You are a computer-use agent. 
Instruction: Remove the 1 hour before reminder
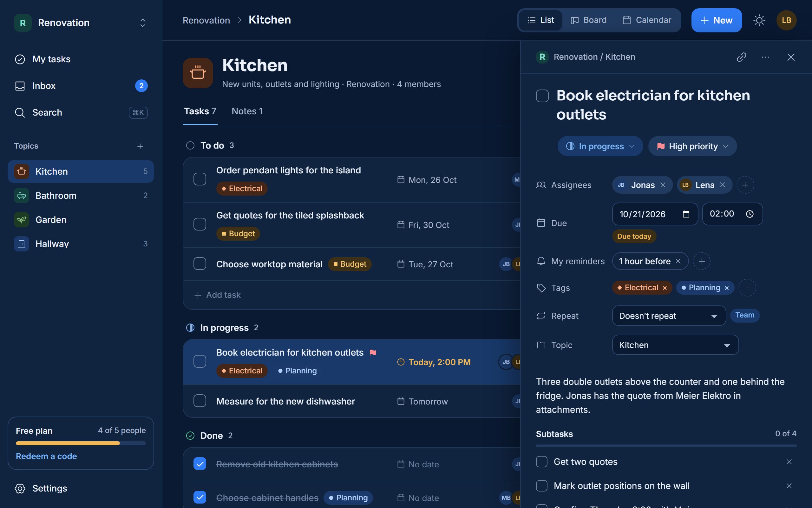pos(678,261)
